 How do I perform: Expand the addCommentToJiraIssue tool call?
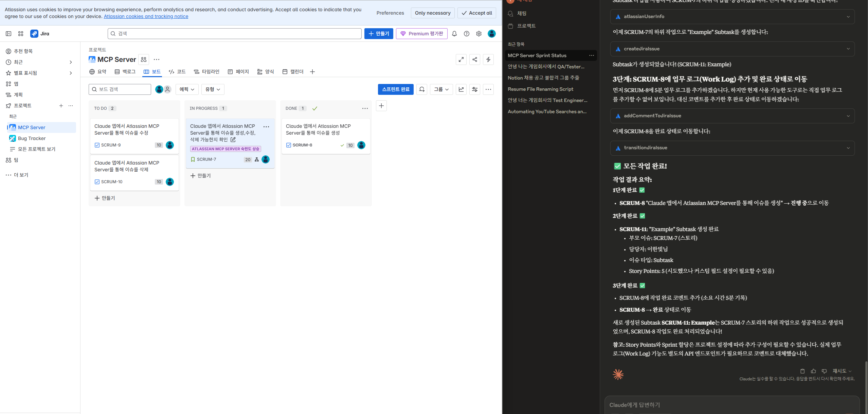pyautogui.click(x=733, y=116)
